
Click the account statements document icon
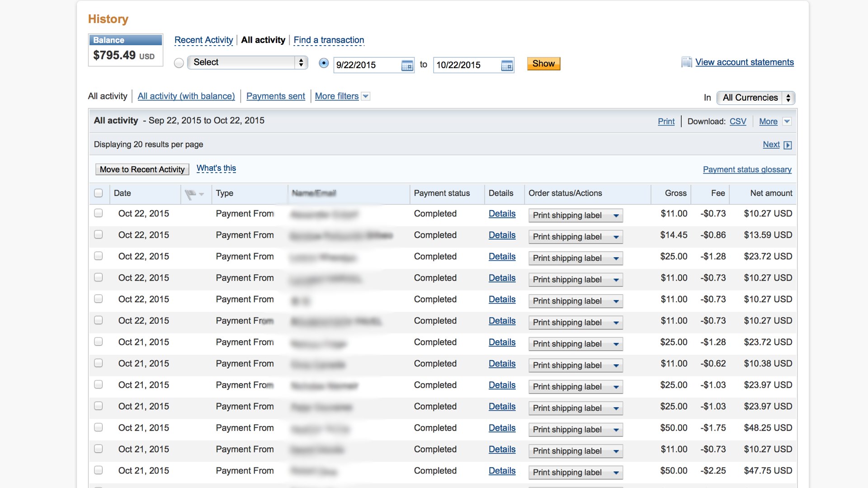686,62
